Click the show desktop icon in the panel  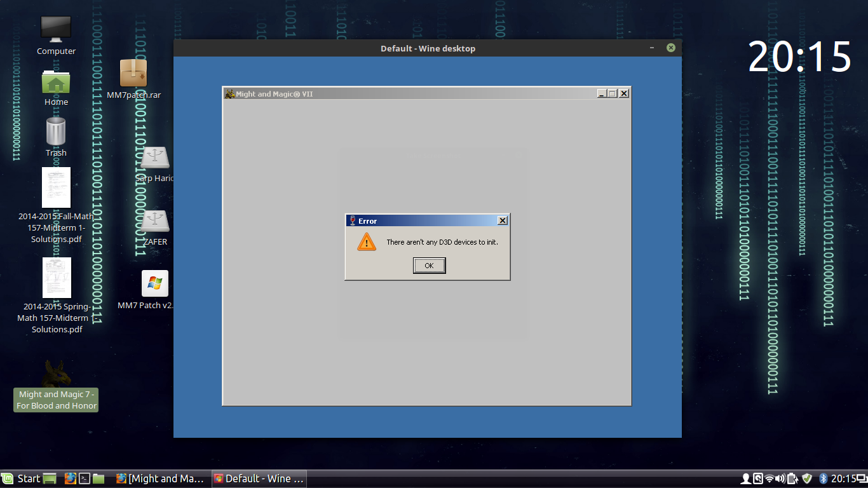tap(50, 478)
